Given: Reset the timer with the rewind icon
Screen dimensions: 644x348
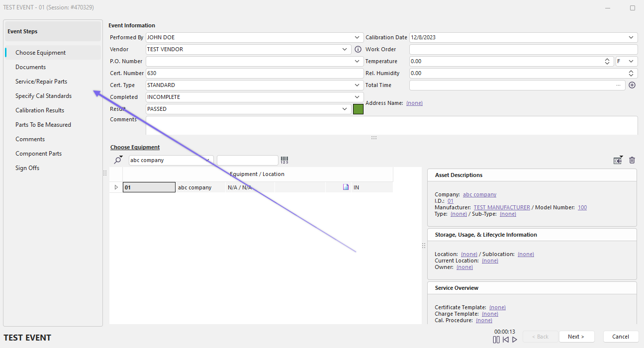Looking at the screenshot, I should tap(505, 340).
